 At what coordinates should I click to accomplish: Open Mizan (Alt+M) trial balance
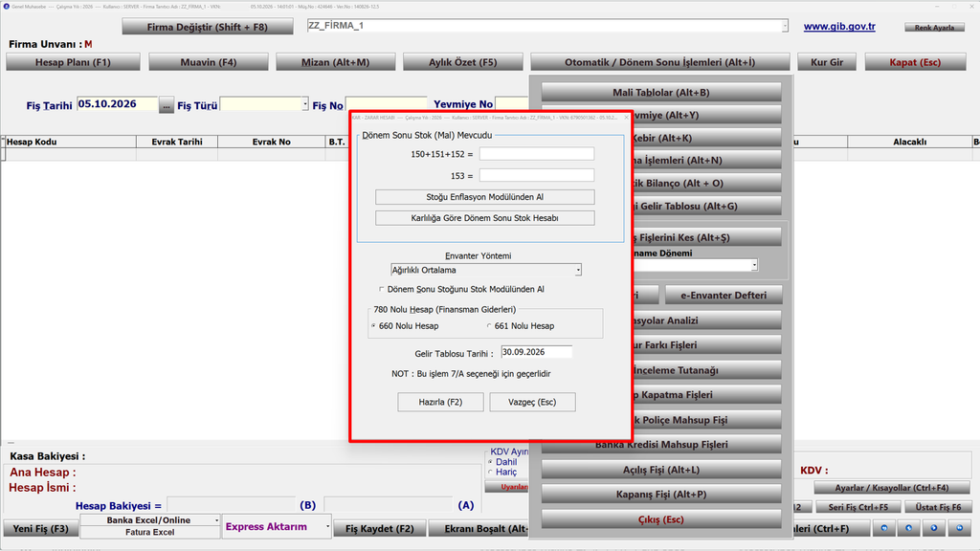pyautogui.click(x=336, y=62)
